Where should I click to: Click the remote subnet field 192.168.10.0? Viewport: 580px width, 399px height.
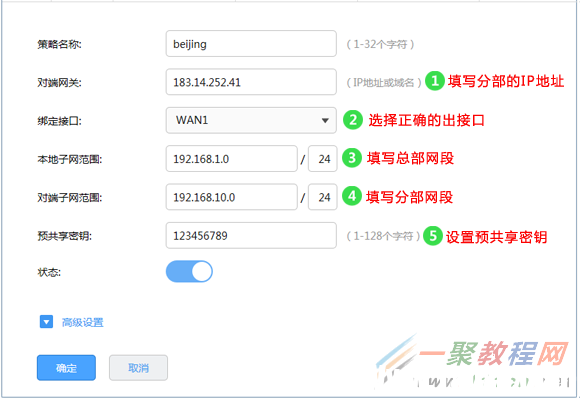point(232,197)
